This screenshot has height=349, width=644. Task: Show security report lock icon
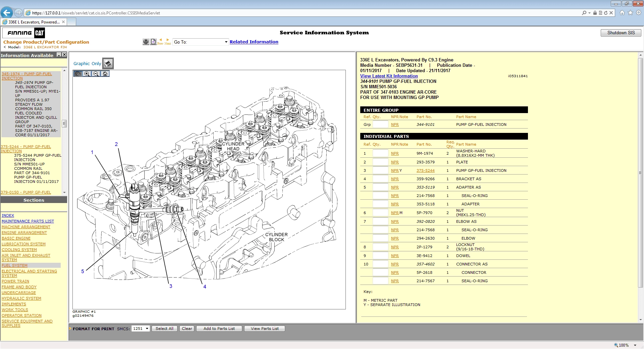coord(595,13)
